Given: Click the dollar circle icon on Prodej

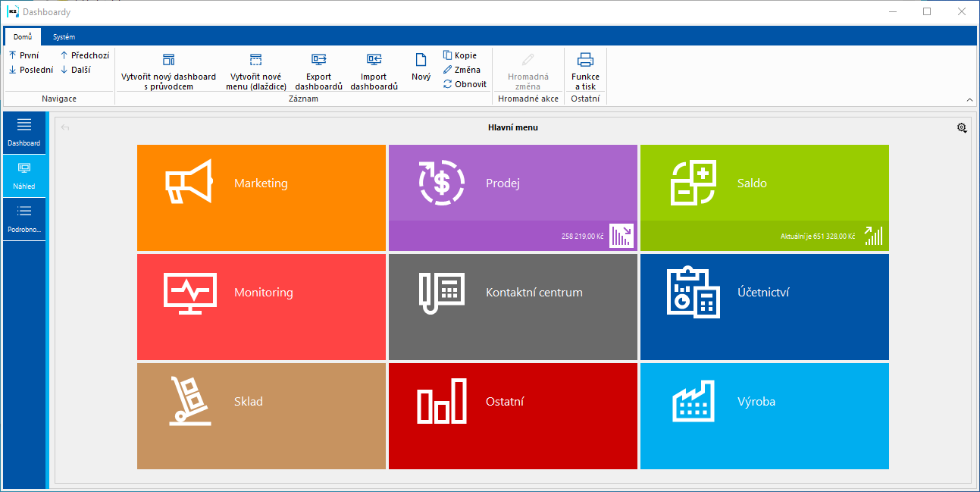Looking at the screenshot, I should coord(443,183).
